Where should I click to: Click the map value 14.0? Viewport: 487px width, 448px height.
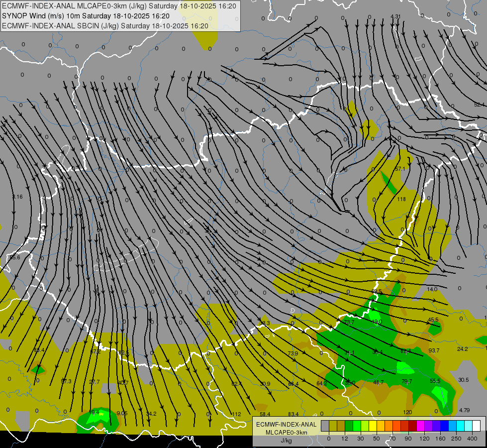[432, 289]
